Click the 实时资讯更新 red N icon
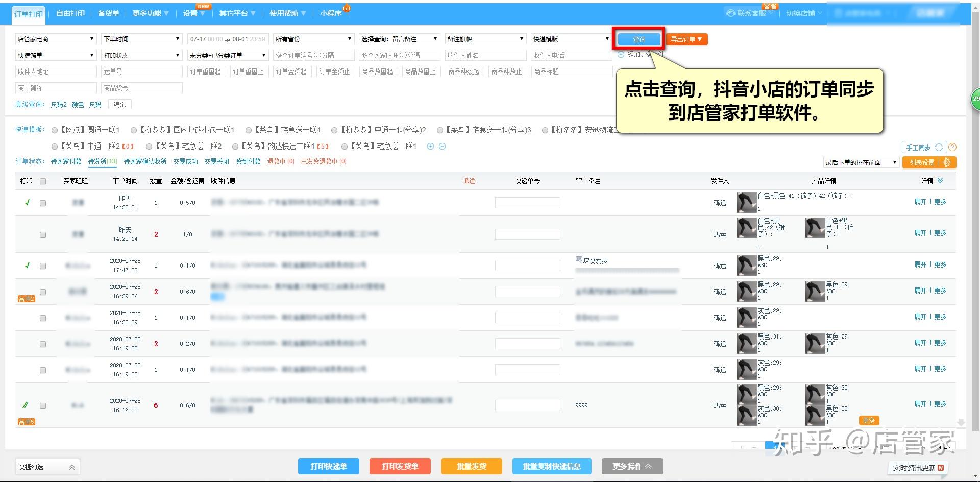The height and width of the screenshot is (482, 980). click(941, 468)
